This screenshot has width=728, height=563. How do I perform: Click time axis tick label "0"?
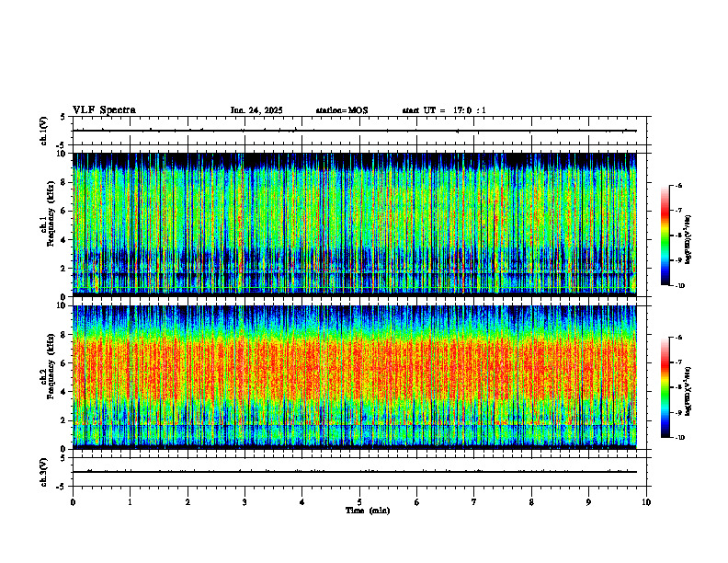tap(73, 502)
